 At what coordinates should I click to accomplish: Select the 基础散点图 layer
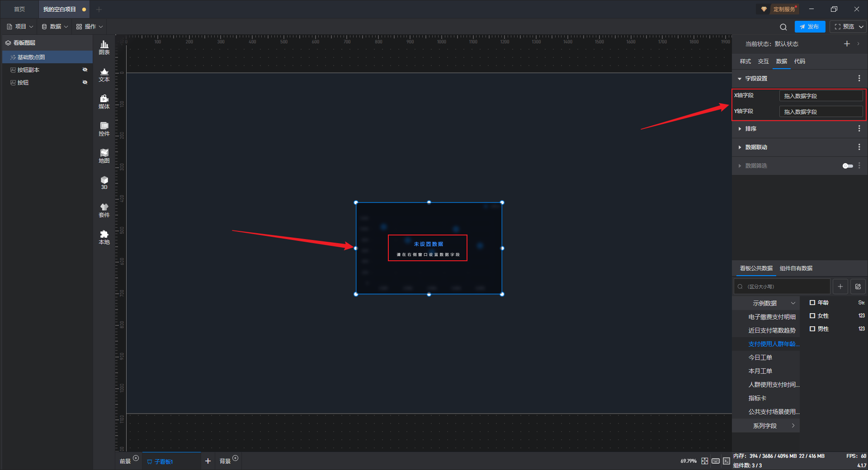click(x=47, y=57)
